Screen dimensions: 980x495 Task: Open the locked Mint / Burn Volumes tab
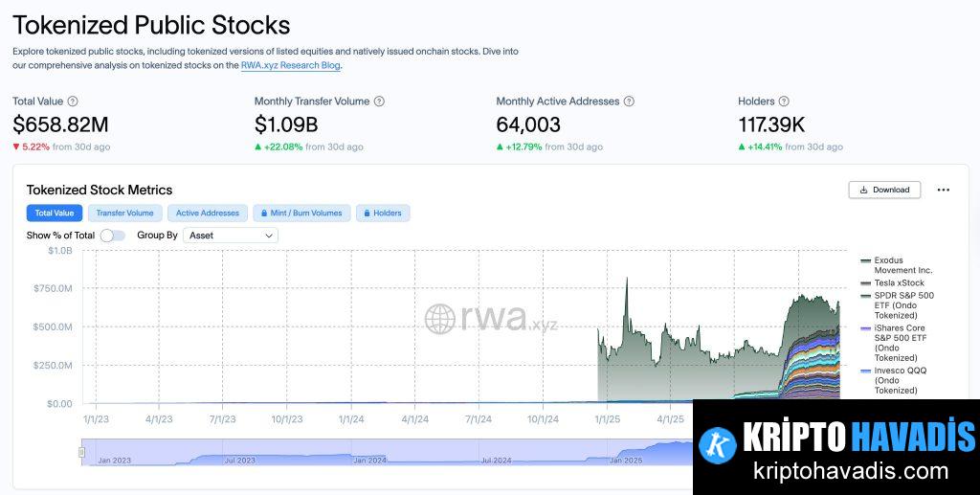tap(301, 214)
